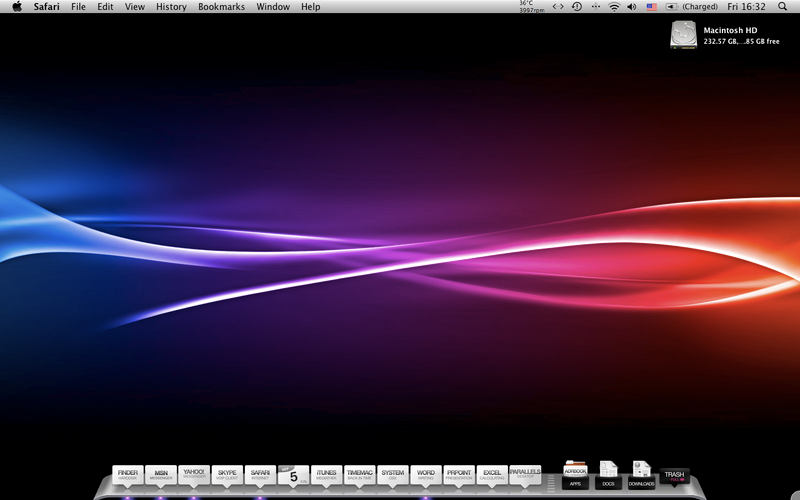Launch Skype from the dock
The height and width of the screenshot is (500, 800).
pyautogui.click(x=227, y=475)
